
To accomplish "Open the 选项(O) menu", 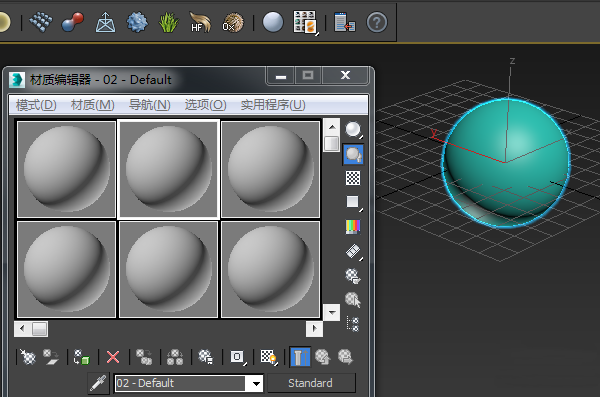I will click(x=205, y=105).
